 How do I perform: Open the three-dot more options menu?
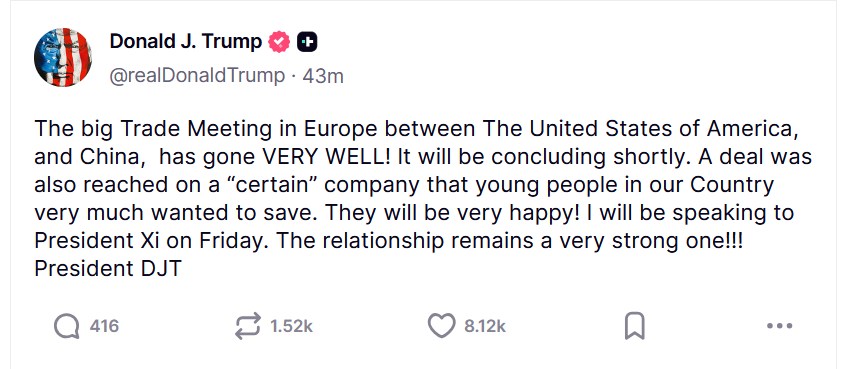pos(779,326)
